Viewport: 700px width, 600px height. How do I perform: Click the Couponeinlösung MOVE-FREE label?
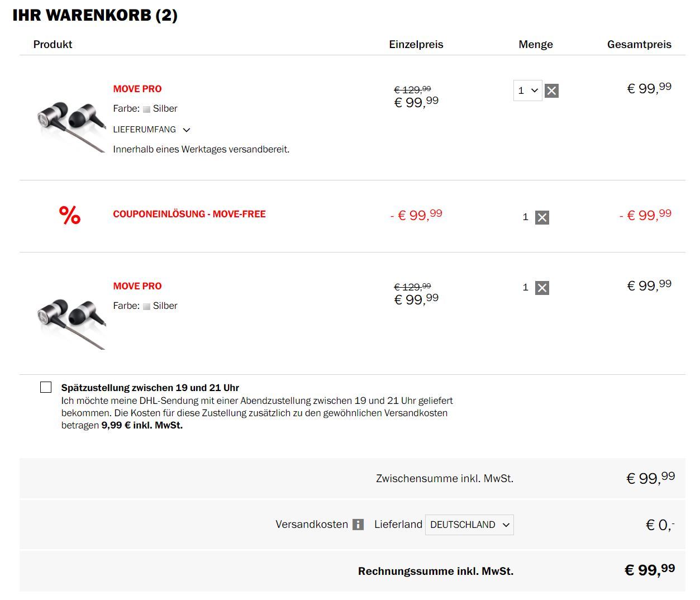click(189, 214)
